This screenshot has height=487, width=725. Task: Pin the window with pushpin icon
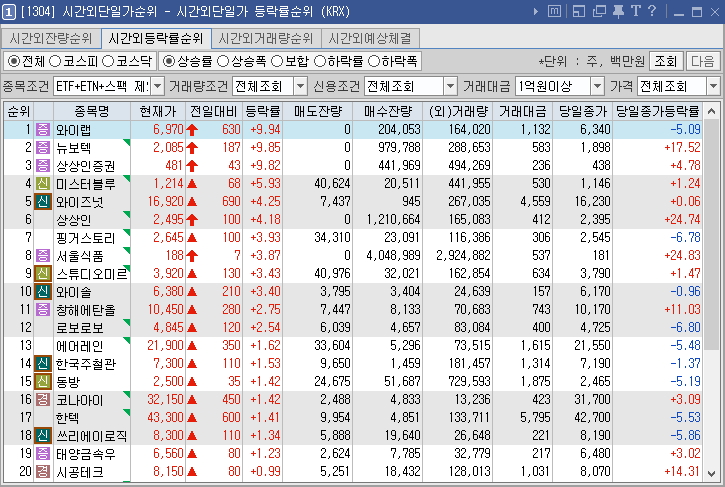click(x=618, y=11)
